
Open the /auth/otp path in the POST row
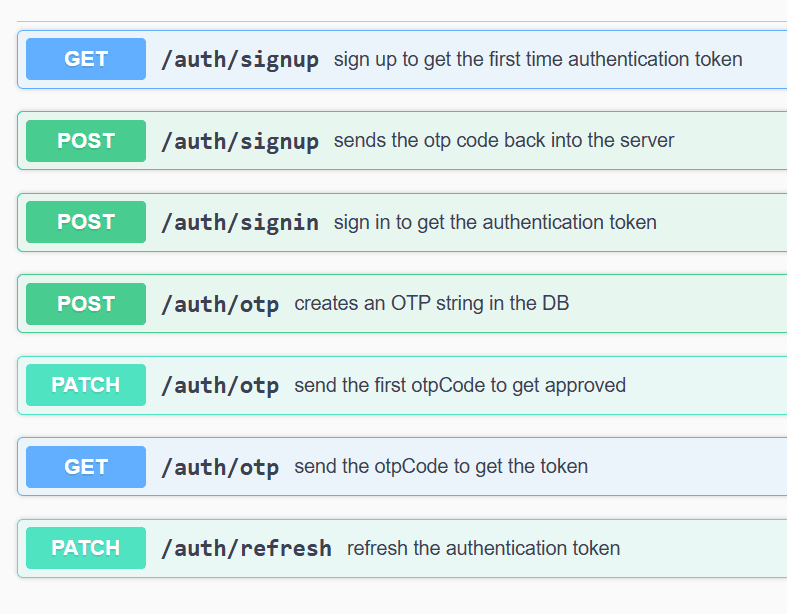point(220,304)
